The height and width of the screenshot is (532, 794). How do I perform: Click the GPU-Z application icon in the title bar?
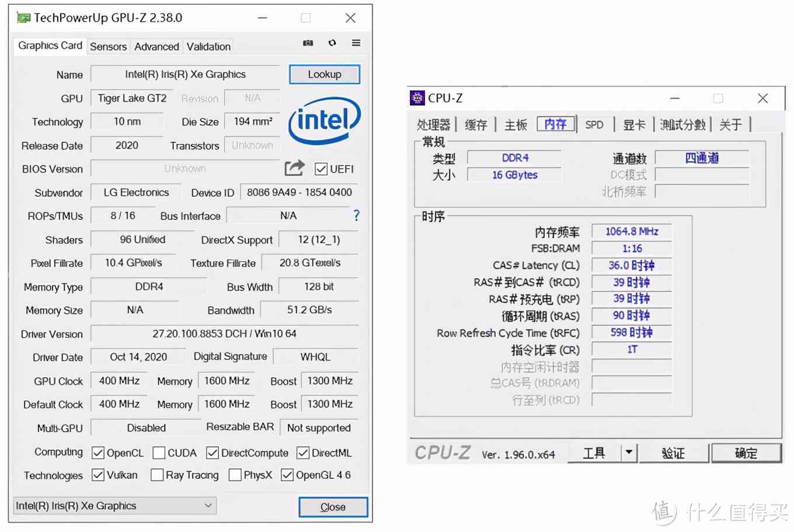(23, 17)
